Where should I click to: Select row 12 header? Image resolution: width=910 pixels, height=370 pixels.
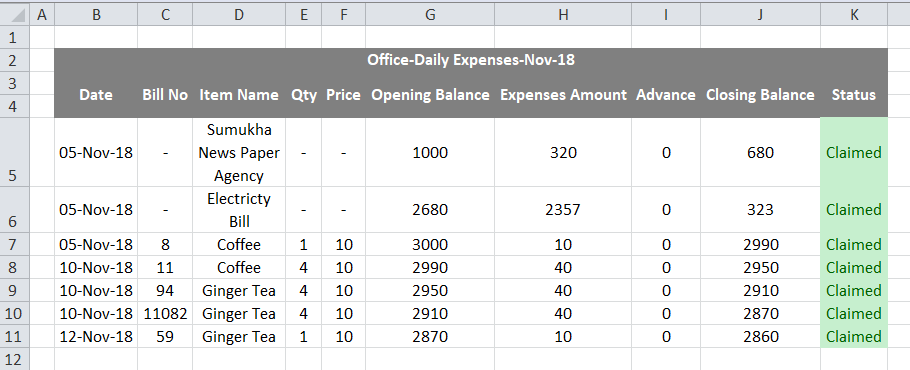pos(14,359)
